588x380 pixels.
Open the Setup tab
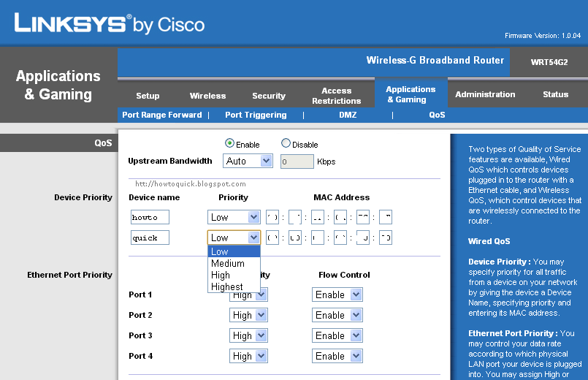(x=148, y=96)
